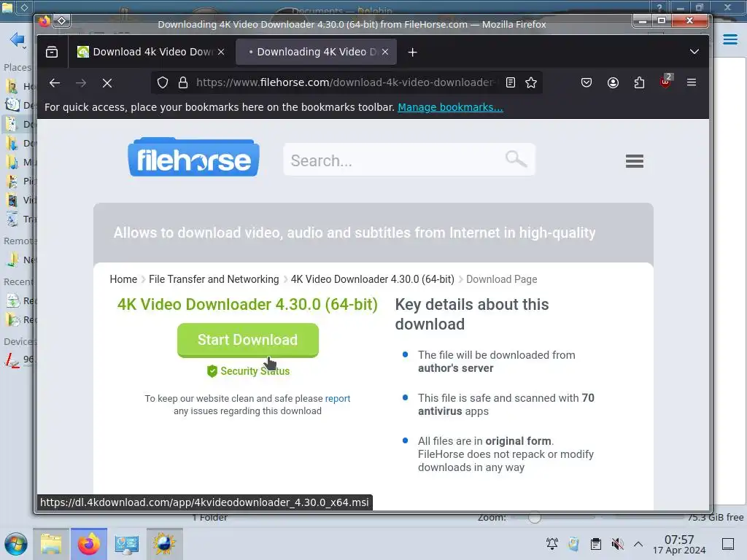747x560 pixels.
Task: Click the green Start Download button
Action: [248, 340]
